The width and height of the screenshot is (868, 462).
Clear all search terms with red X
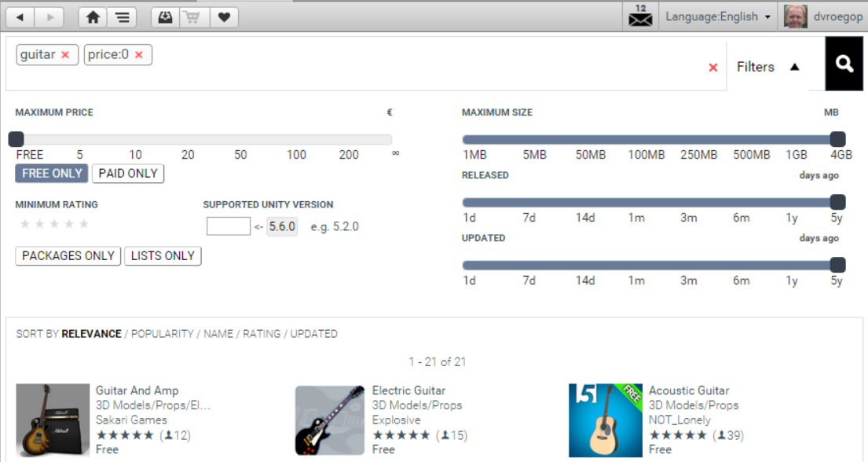713,68
